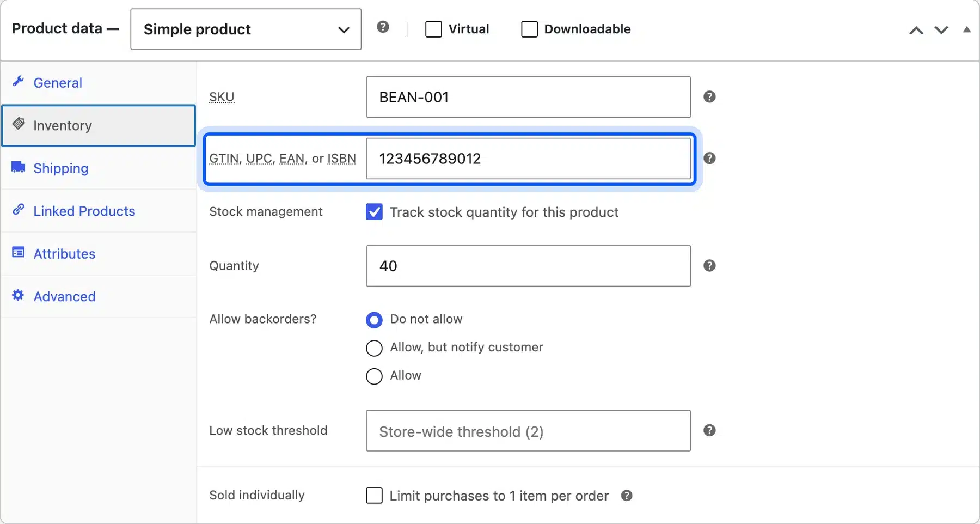The height and width of the screenshot is (524, 980).
Task: Click the help icon beside the SKU field
Action: click(709, 97)
